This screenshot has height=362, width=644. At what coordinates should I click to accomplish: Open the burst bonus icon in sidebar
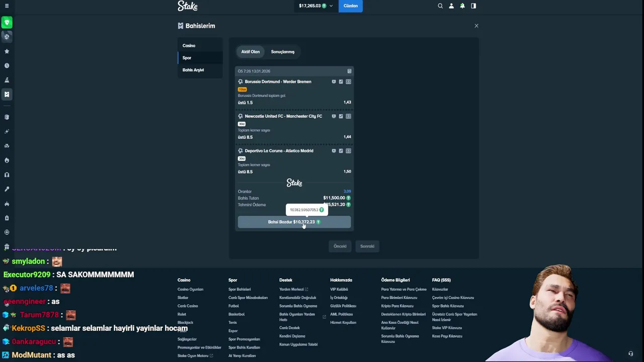(7, 204)
